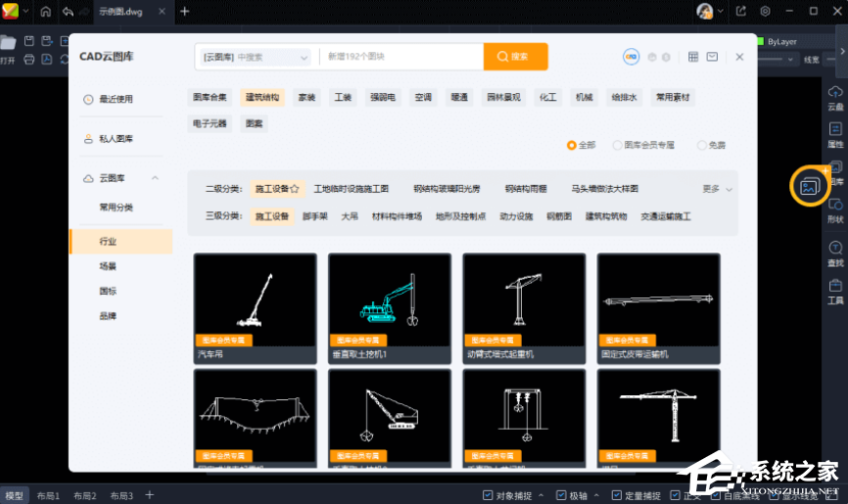Toggle 定量捕捉 checkbox in status bar
This screenshot has height=504, width=848.
pos(617,495)
